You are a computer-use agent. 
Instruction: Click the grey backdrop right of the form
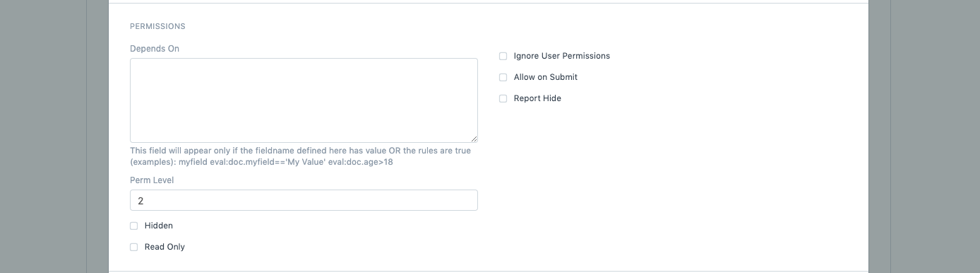pyautogui.click(x=924, y=136)
